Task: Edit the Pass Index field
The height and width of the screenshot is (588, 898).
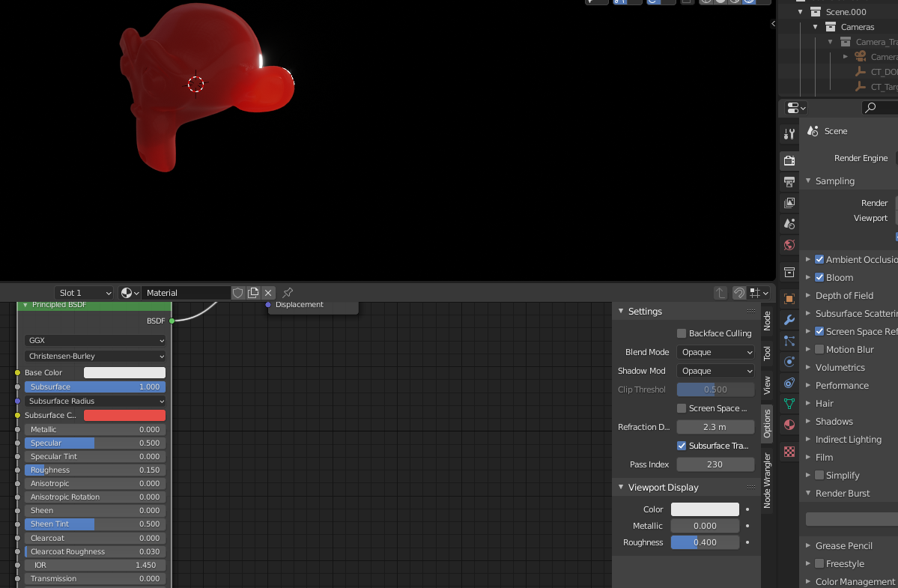Action: (x=715, y=464)
